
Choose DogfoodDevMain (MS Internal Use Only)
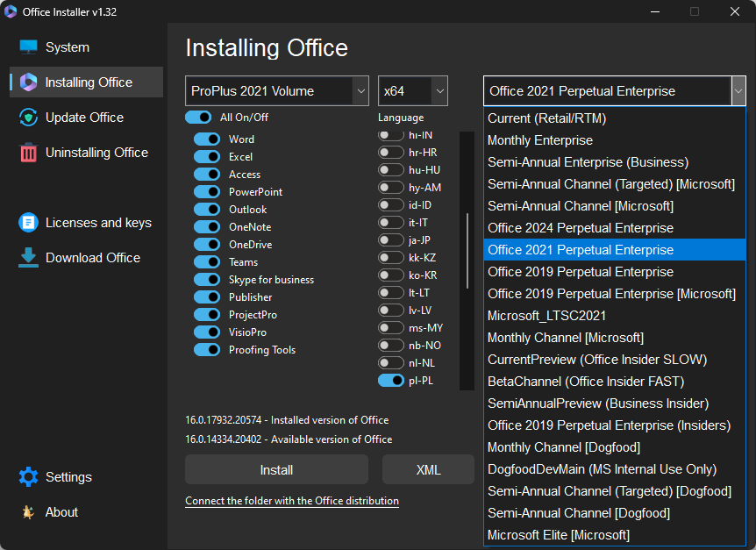pyautogui.click(x=614, y=469)
